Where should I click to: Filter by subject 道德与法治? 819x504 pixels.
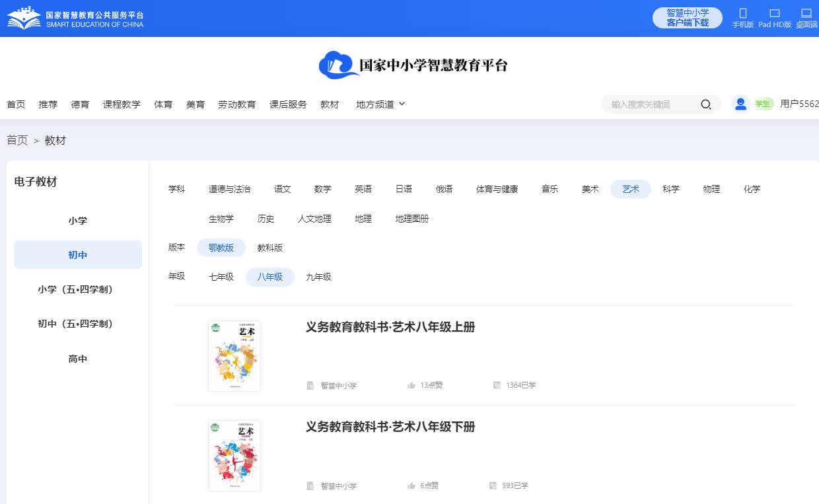pyautogui.click(x=230, y=189)
